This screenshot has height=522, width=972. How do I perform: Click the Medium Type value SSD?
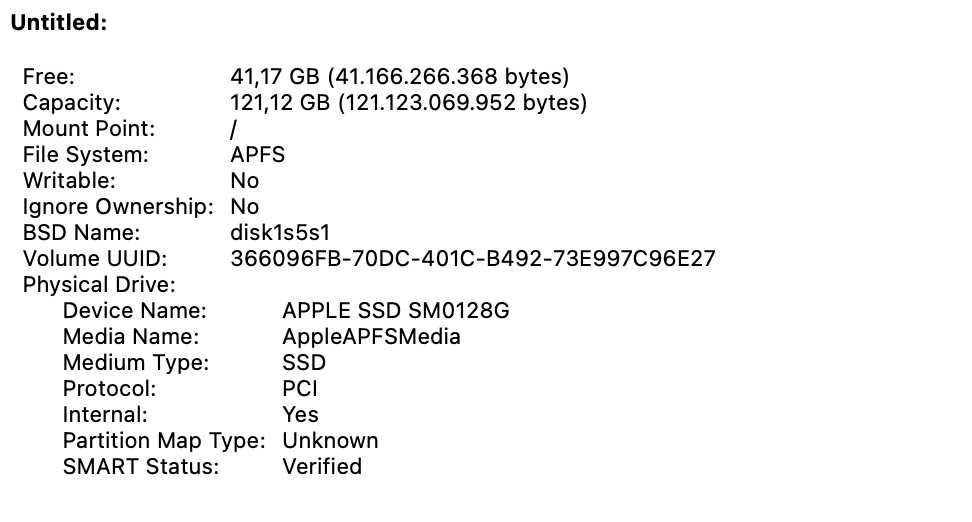[304, 362]
